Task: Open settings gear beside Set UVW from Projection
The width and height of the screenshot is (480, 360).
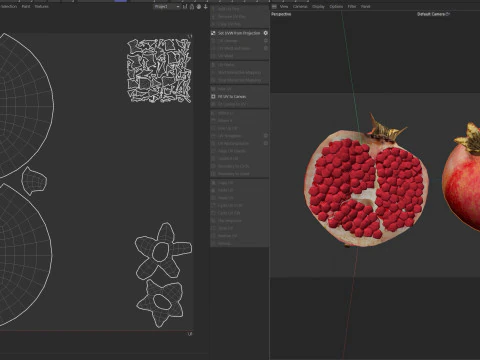Action: click(266, 33)
